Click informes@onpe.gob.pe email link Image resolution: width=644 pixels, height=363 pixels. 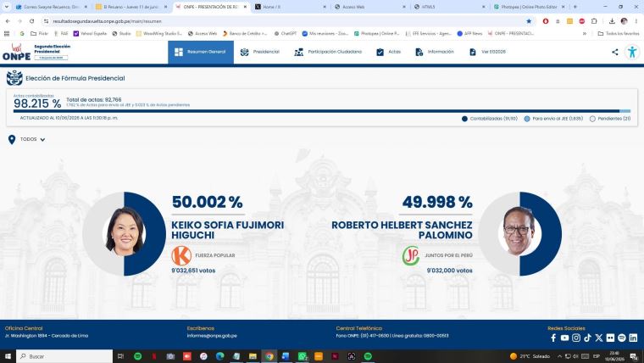pos(212,336)
